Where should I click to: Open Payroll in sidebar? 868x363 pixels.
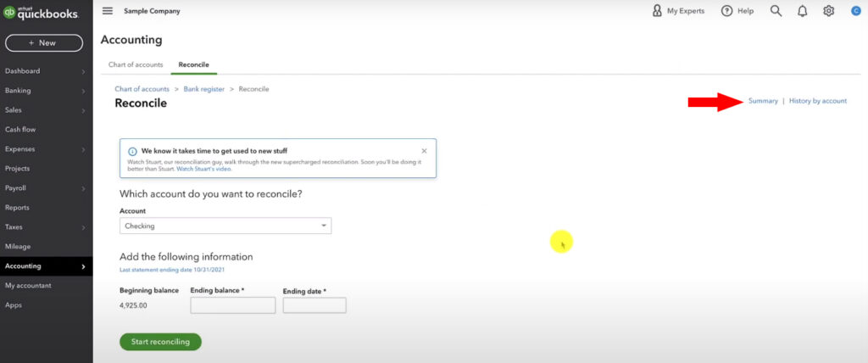[x=15, y=188]
